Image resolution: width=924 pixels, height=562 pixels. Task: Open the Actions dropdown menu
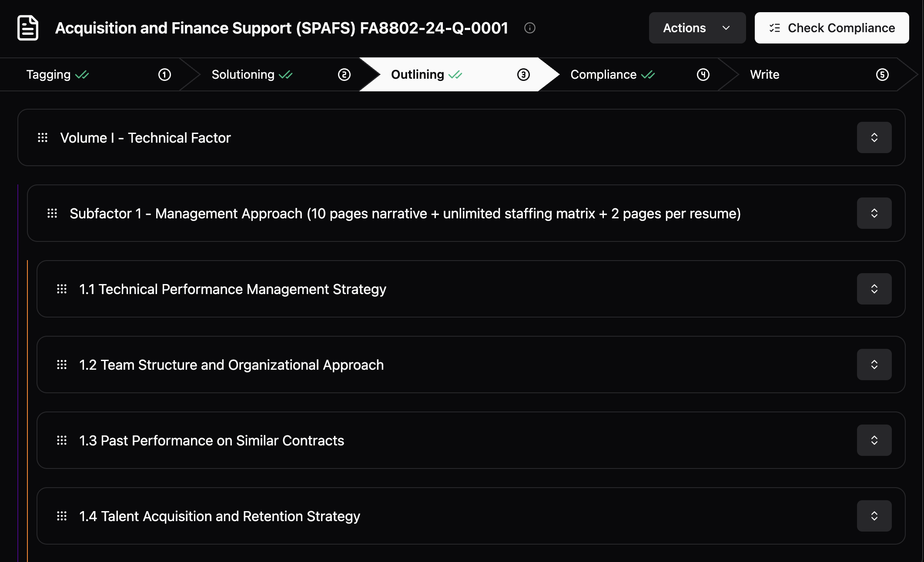click(697, 28)
